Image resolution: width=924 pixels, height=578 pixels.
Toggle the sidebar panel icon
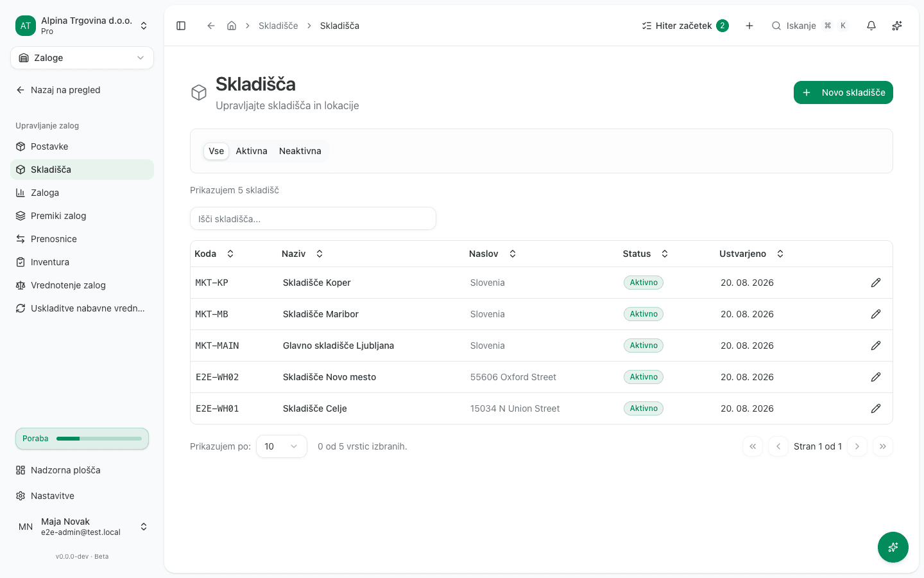pyautogui.click(x=181, y=26)
